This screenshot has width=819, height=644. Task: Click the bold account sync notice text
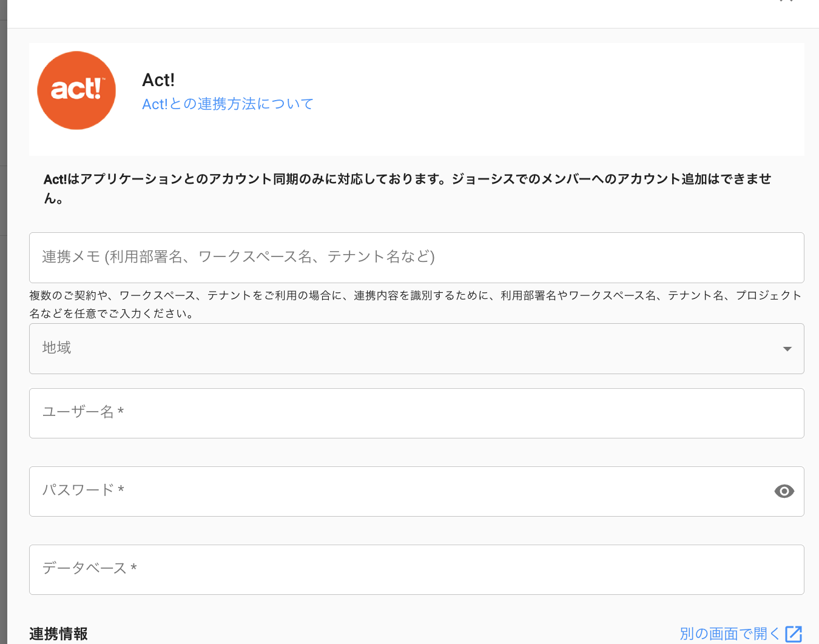406,179
